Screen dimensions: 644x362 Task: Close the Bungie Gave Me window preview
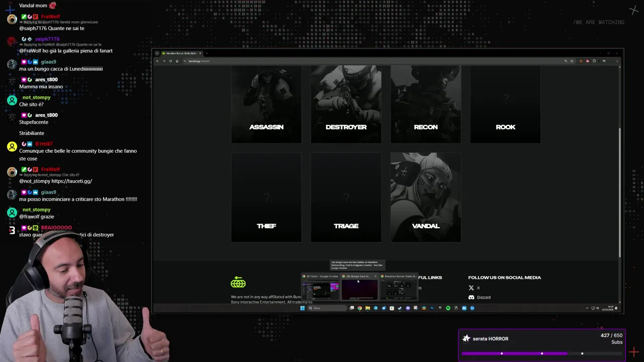click(x=375, y=276)
